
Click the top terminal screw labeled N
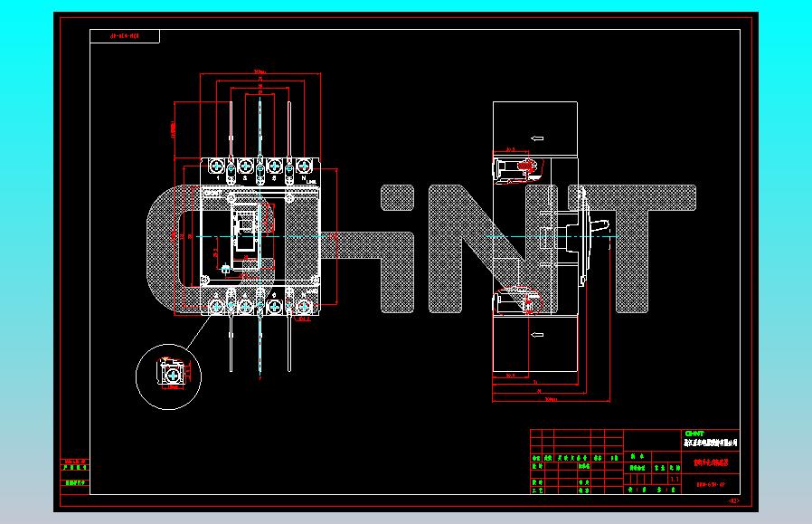(x=304, y=167)
